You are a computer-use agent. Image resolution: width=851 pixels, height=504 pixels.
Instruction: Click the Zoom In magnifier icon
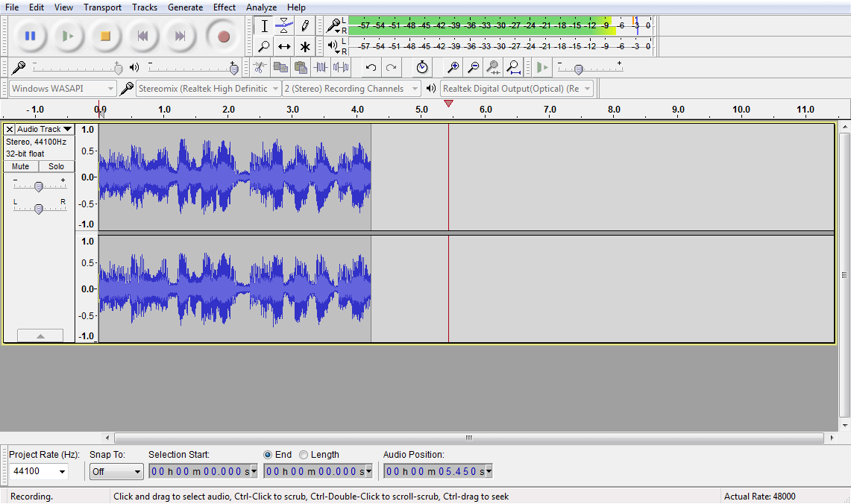(x=453, y=68)
